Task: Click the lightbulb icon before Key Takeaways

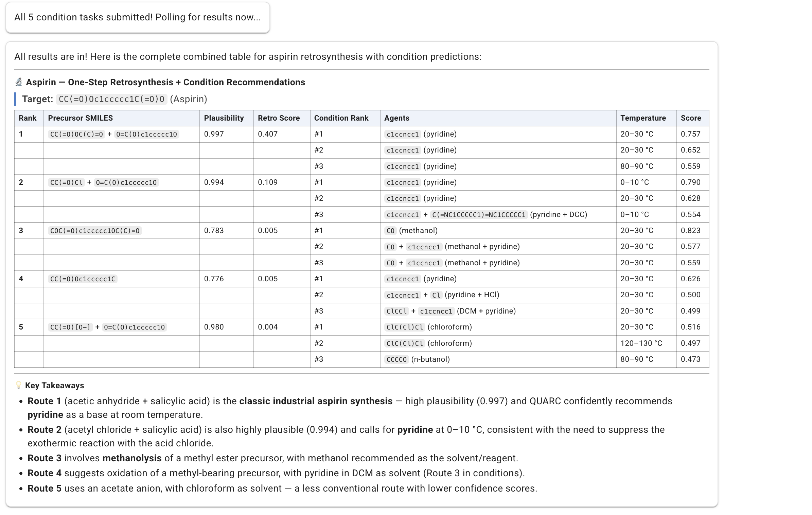Action: coord(18,385)
